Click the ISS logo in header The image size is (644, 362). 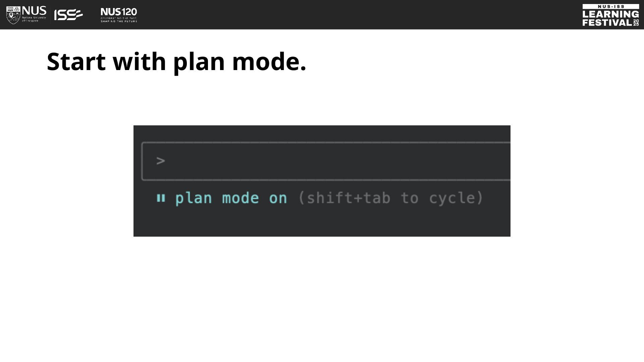[68, 15]
